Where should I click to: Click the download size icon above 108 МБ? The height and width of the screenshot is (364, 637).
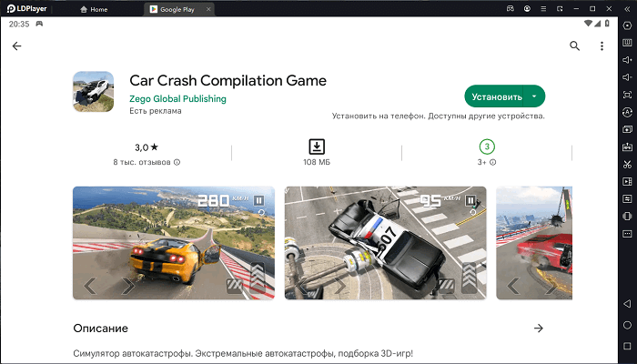click(x=317, y=147)
